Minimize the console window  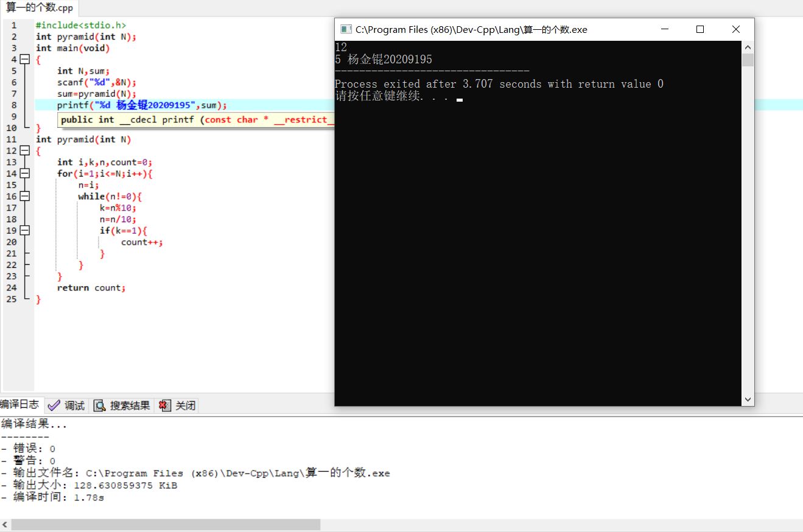pos(665,29)
